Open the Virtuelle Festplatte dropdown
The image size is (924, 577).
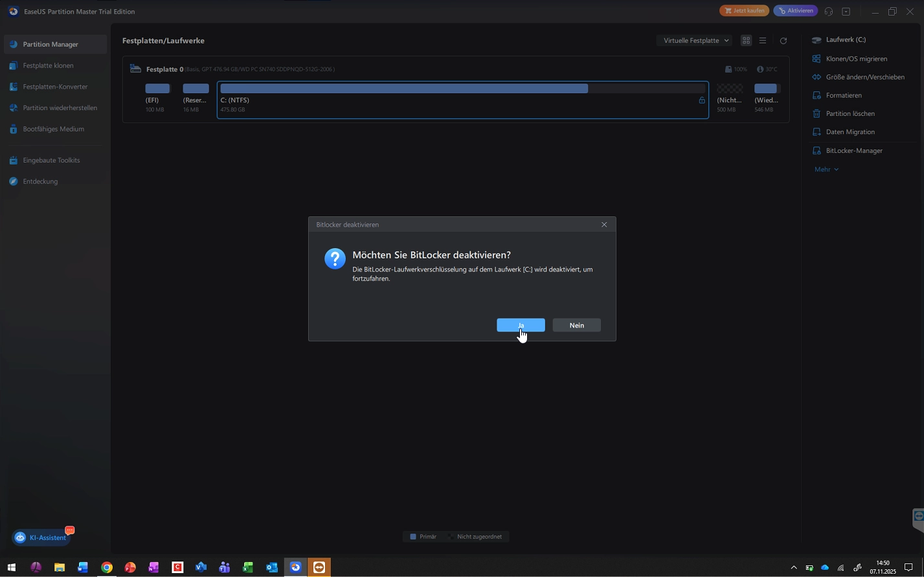(x=695, y=41)
